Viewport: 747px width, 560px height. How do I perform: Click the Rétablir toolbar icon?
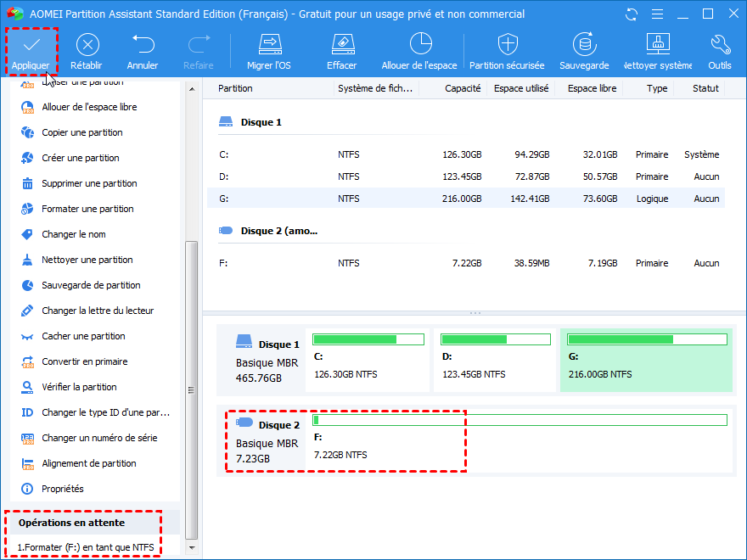[x=87, y=50]
